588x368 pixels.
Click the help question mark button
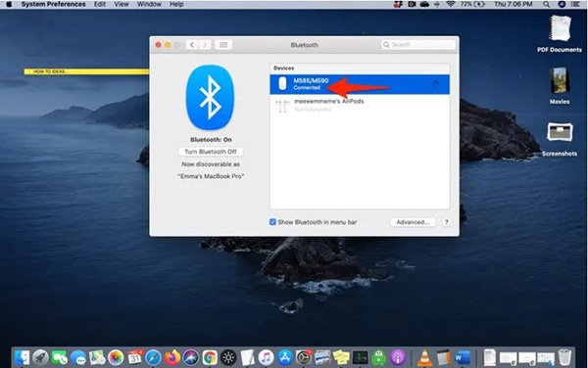click(446, 222)
